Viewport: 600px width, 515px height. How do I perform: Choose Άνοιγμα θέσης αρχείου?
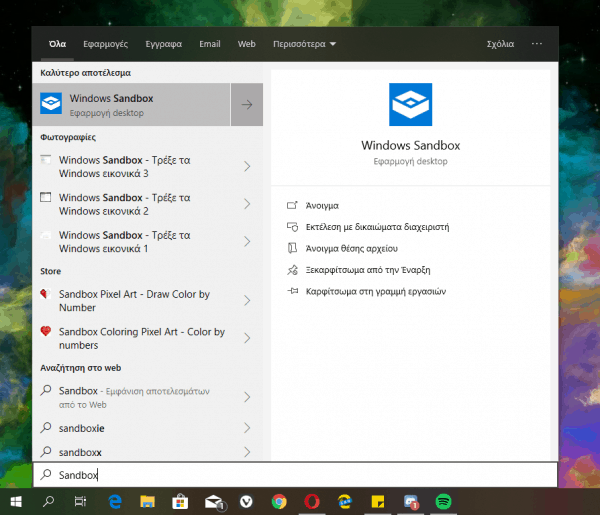coord(352,249)
